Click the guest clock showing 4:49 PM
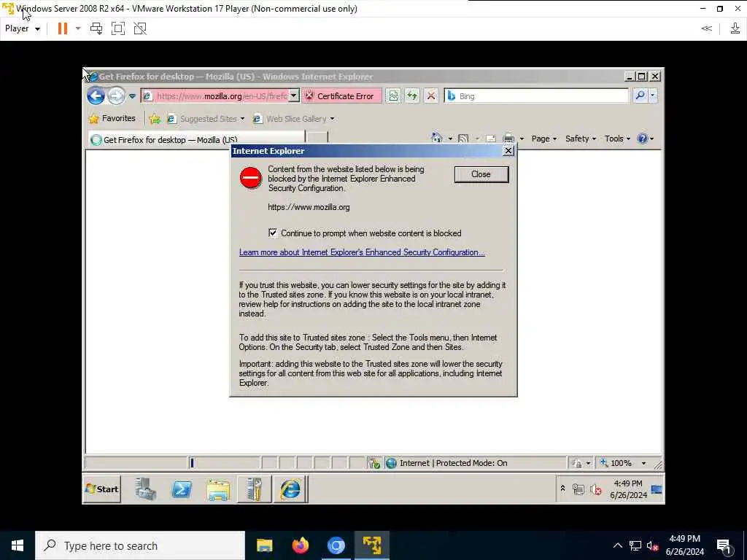This screenshot has height=560, width=747. pyautogui.click(x=628, y=489)
